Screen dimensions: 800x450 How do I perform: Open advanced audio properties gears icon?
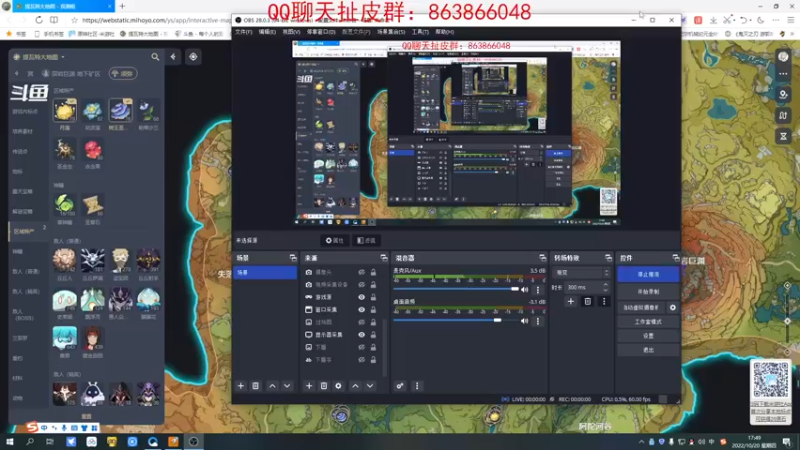(x=400, y=386)
